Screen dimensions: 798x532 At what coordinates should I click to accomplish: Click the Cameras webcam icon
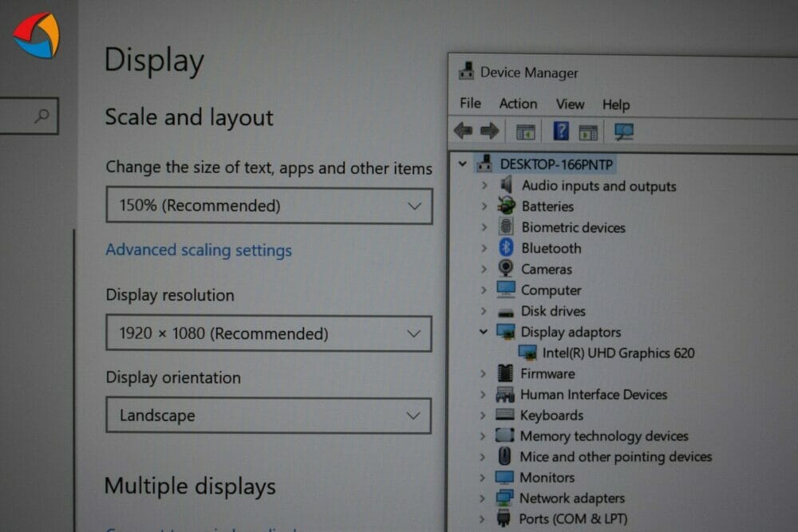505,268
